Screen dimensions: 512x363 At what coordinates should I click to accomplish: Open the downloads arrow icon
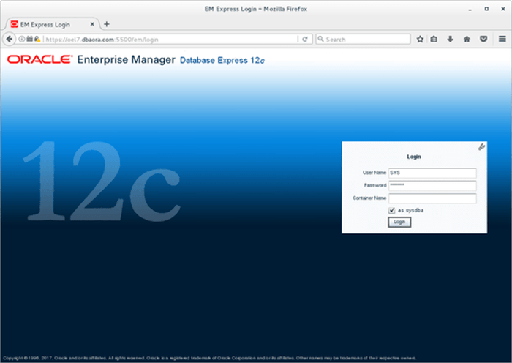click(450, 39)
